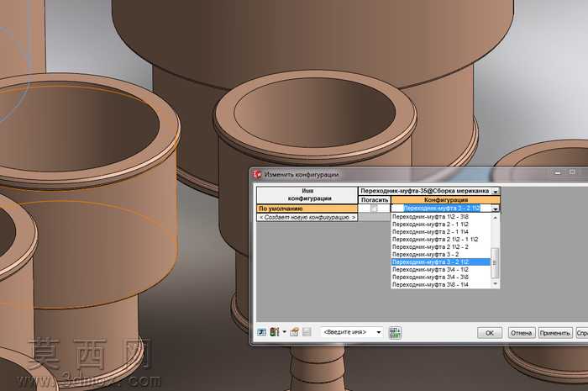
Task: Click the table view save icon right of the name field
Action: (x=396, y=332)
